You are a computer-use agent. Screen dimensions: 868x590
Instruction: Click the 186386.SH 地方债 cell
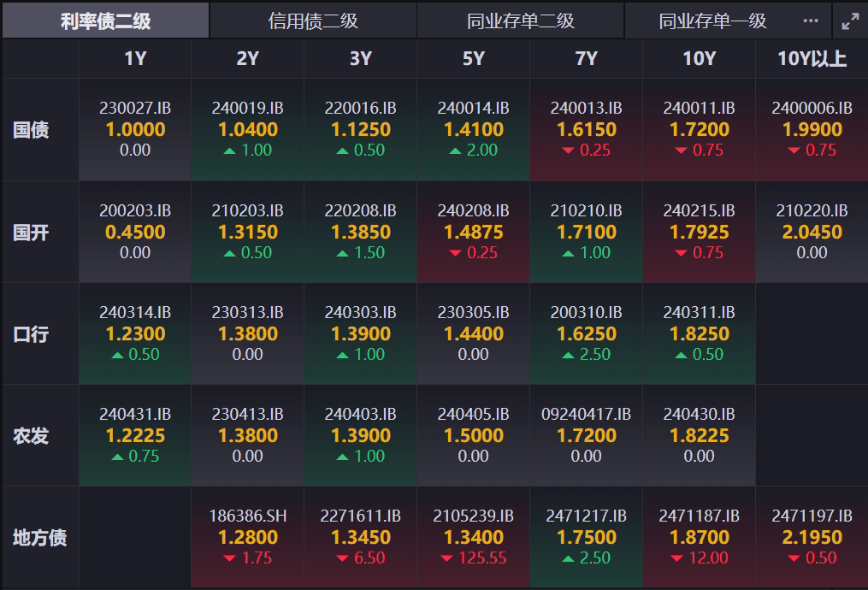(247, 537)
